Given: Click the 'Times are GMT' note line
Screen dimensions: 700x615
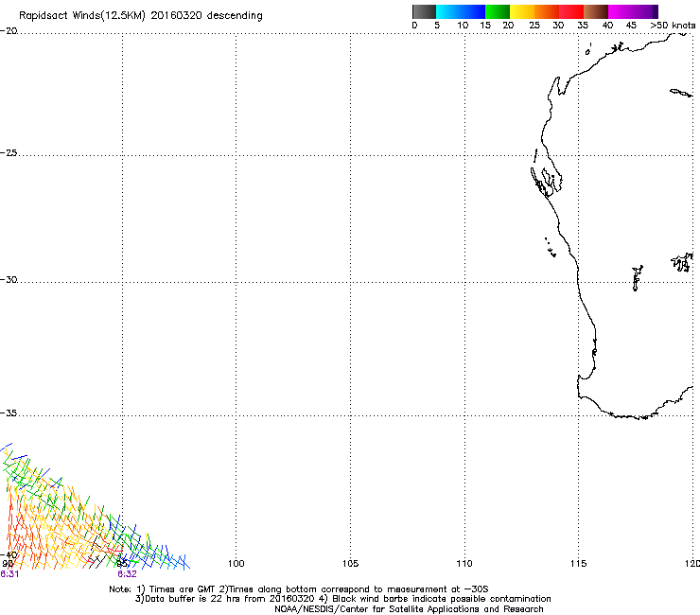Looking at the screenshot, I should coord(299,589).
